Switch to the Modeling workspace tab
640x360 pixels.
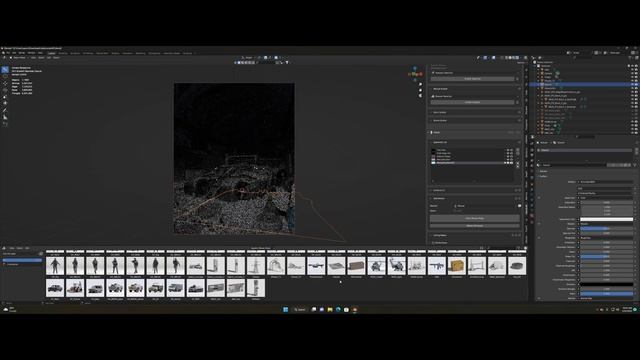click(63, 53)
